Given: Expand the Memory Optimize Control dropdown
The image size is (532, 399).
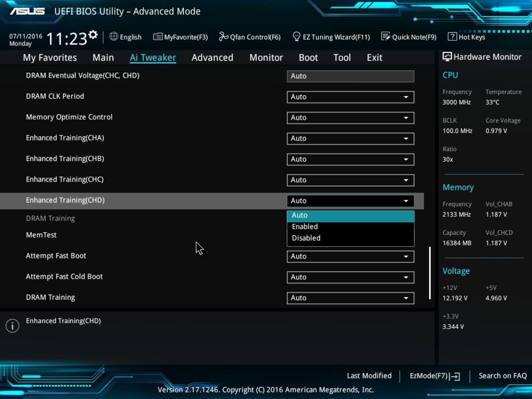Looking at the screenshot, I should (350, 118).
